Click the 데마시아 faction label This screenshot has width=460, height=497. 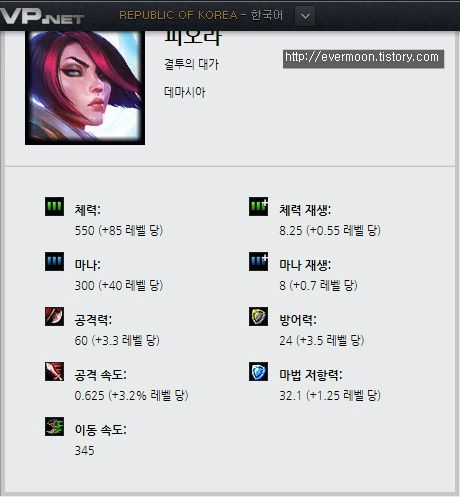[184, 92]
